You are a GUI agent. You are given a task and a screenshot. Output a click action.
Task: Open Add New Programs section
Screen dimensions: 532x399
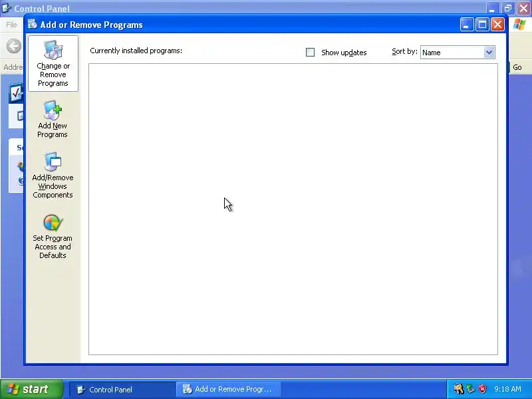(53, 120)
